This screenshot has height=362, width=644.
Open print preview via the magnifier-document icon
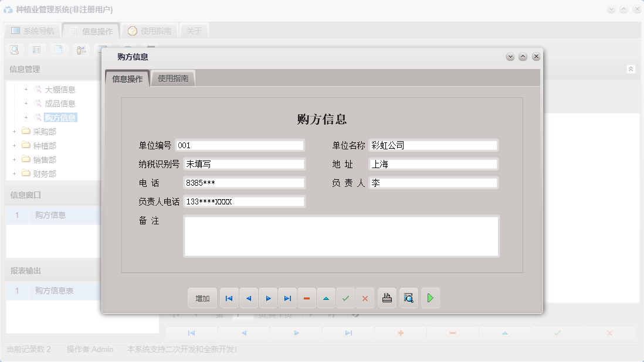[x=409, y=298]
